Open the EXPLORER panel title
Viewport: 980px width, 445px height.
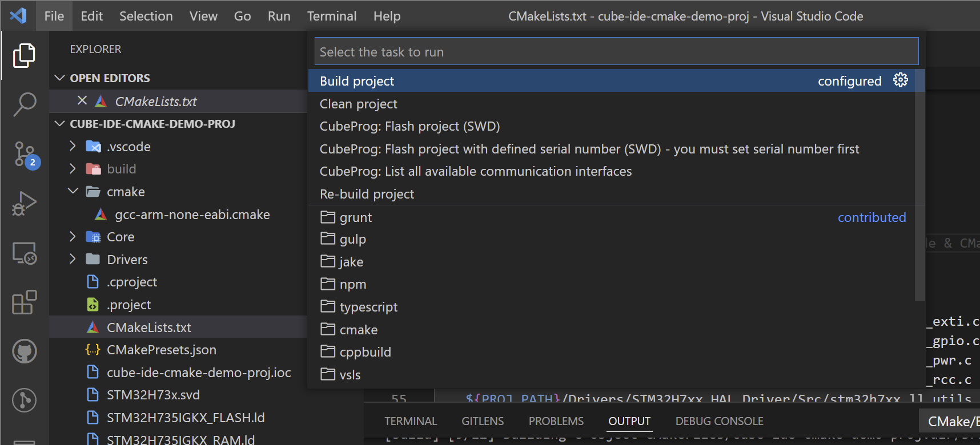[x=95, y=49]
